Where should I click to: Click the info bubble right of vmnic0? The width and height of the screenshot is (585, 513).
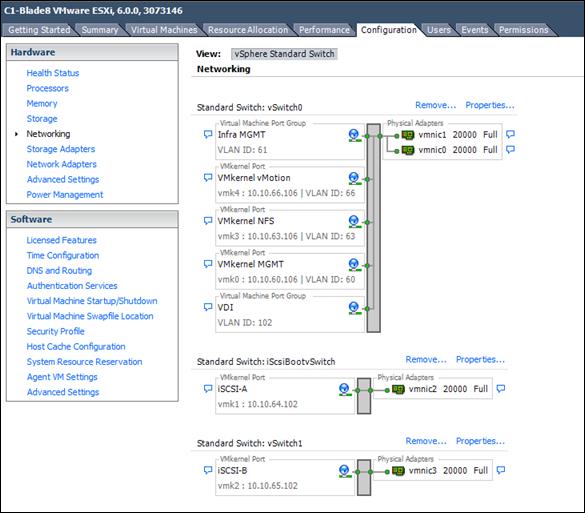click(510, 150)
